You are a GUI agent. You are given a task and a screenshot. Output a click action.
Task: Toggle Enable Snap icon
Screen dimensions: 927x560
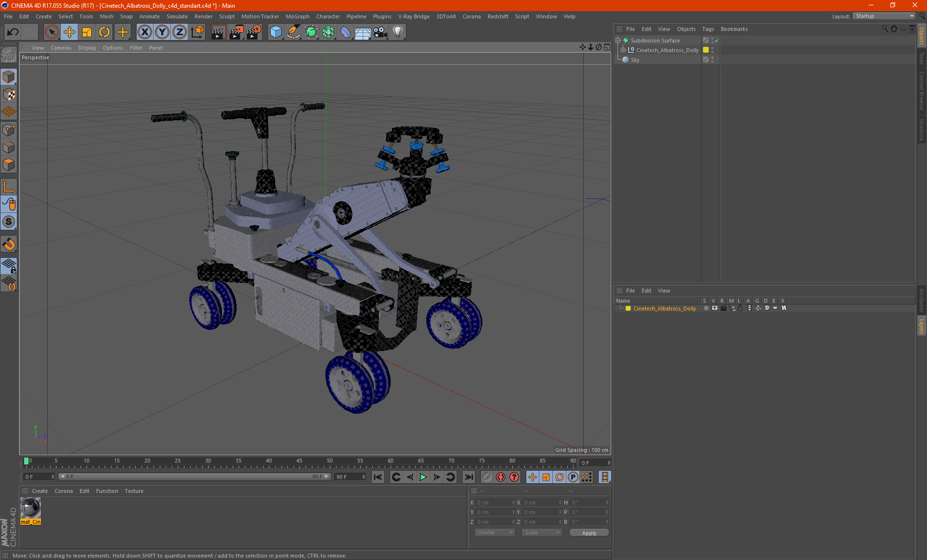pos(9,244)
